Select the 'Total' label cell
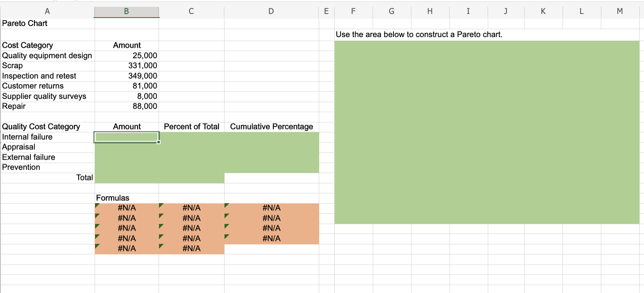The height and width of the screenshot is (293, 644). click(x=85, y=177)
